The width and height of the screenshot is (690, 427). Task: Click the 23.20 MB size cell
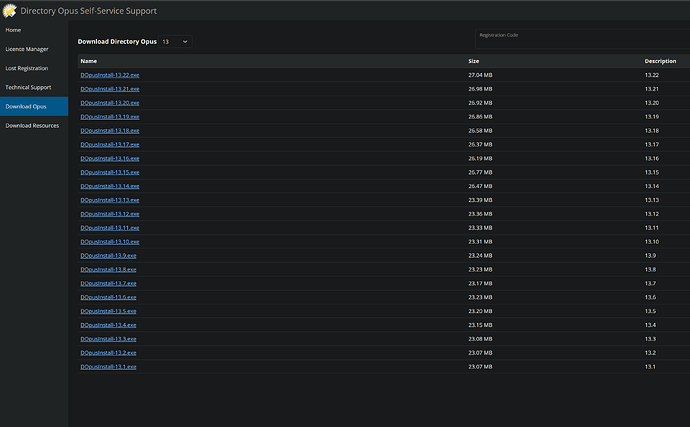[480, 311]
